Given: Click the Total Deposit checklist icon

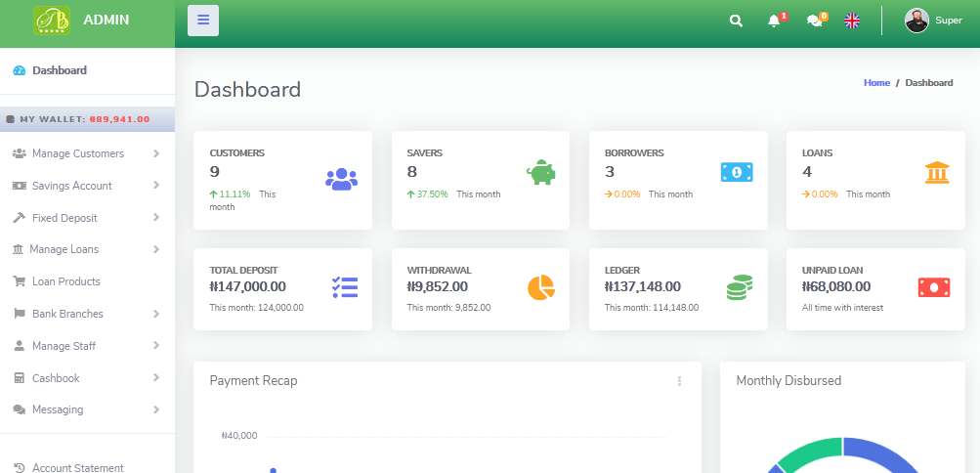Looking at the screenshot, I should (x=345, y=286).
